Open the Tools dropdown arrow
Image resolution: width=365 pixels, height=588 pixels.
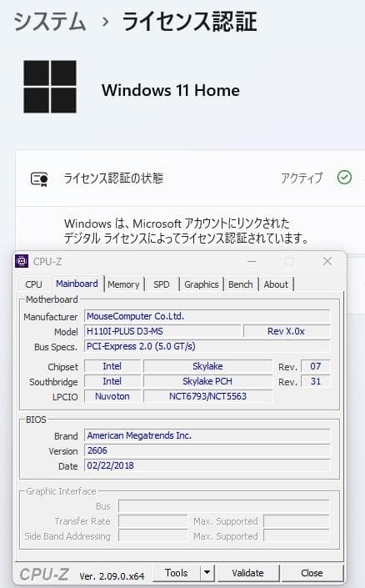(x=207, y=573)
